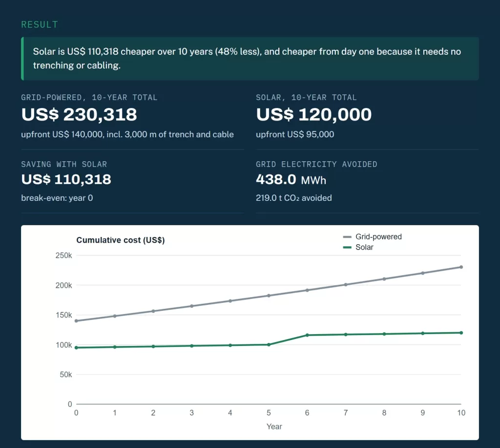This screenshot has height=448, width=500.
Task: Click the x-axis tick label 3
Action: point(191,413)
